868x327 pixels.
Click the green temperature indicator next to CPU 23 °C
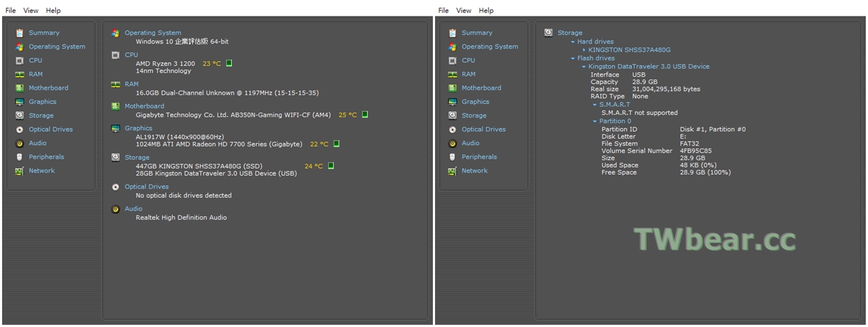[x=229, y=63]
